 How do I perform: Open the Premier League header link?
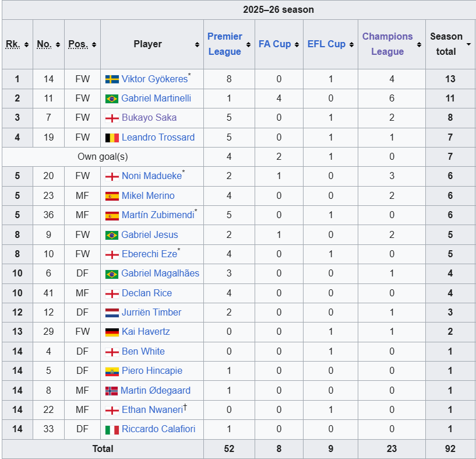point(224,44)
